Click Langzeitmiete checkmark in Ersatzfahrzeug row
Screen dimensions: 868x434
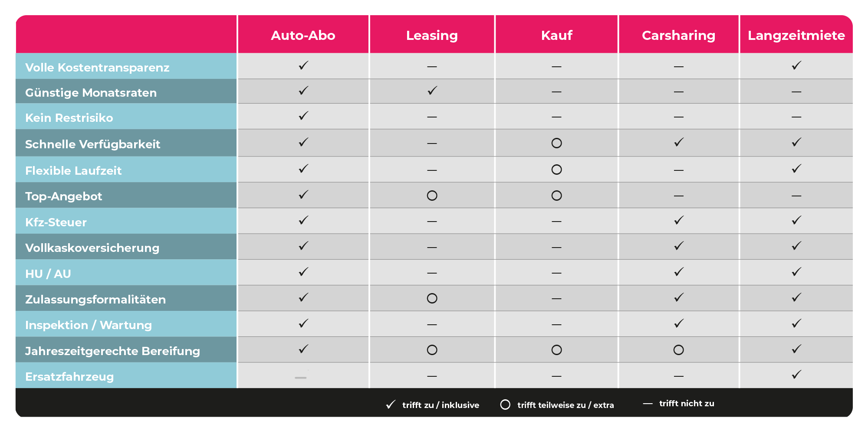pos(796,375)
